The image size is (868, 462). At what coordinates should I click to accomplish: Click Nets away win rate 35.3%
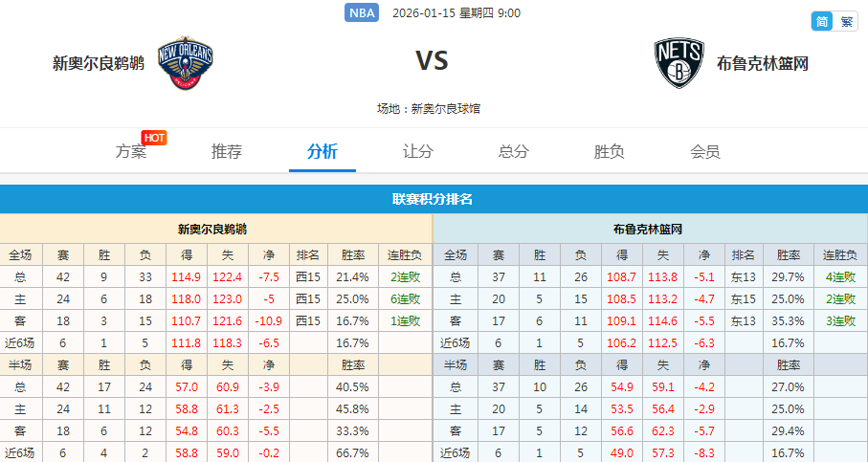click(x=788, y=320)
